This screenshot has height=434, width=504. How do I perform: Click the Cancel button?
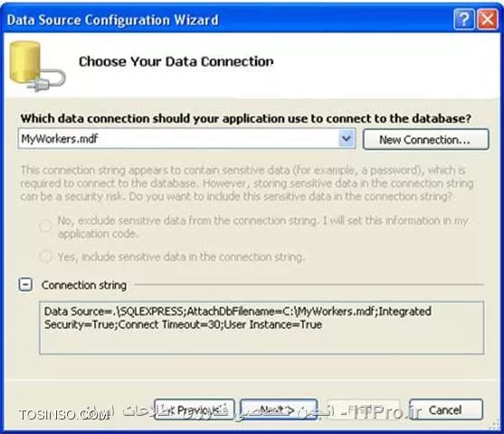[x=446, y=410]
